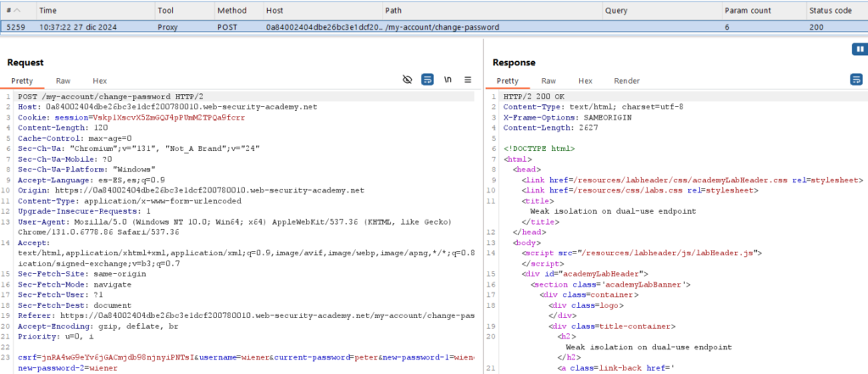Click the Origin header line in request
The image size is (868, 374).
pyautogui.click(x=191, y=190)
